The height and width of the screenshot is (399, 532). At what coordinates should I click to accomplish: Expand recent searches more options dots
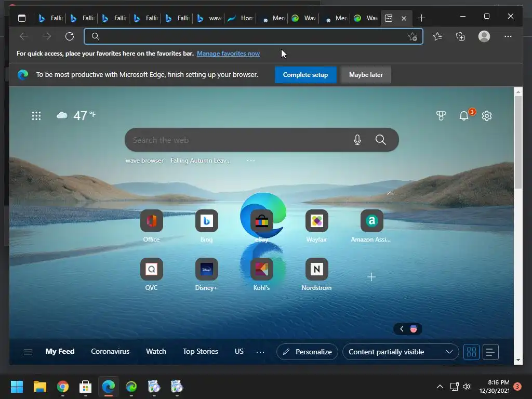coord(251,161)
